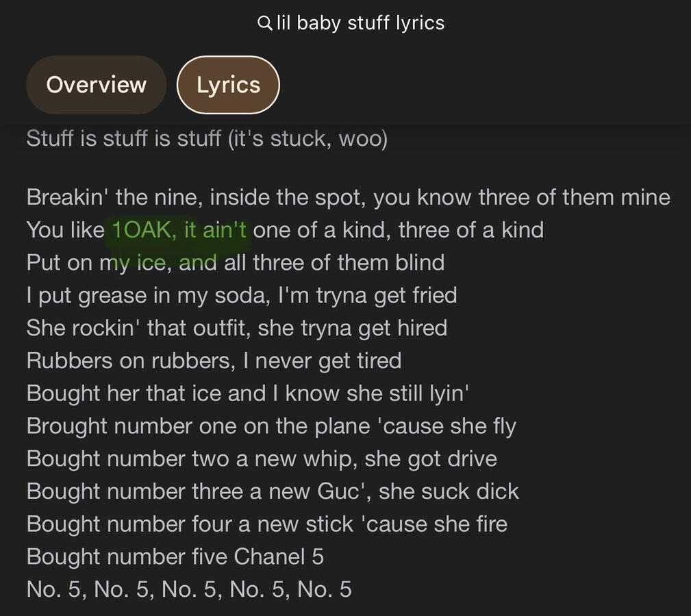The width and height of the screenshot is (691, 616).
Task: Tap the "Brought number one on the plane" line
Action: 271,426
